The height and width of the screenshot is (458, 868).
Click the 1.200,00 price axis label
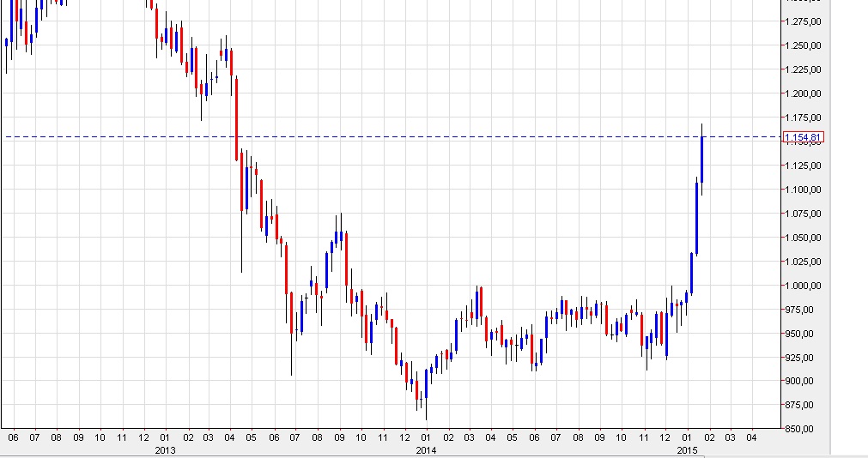coord(804,93)
